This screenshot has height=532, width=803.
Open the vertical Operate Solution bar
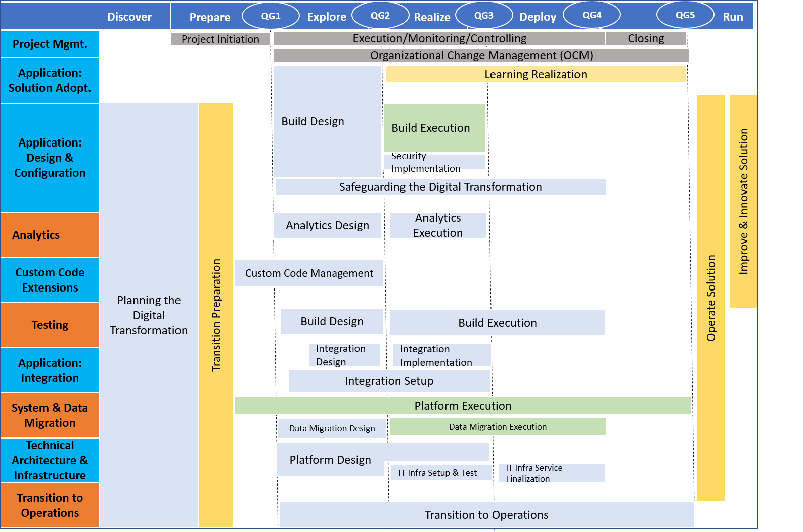711,298
